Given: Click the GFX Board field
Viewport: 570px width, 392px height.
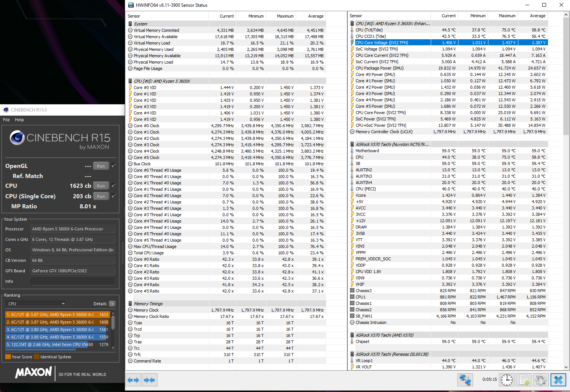Looking at the screenshot, I should [73, 271].
